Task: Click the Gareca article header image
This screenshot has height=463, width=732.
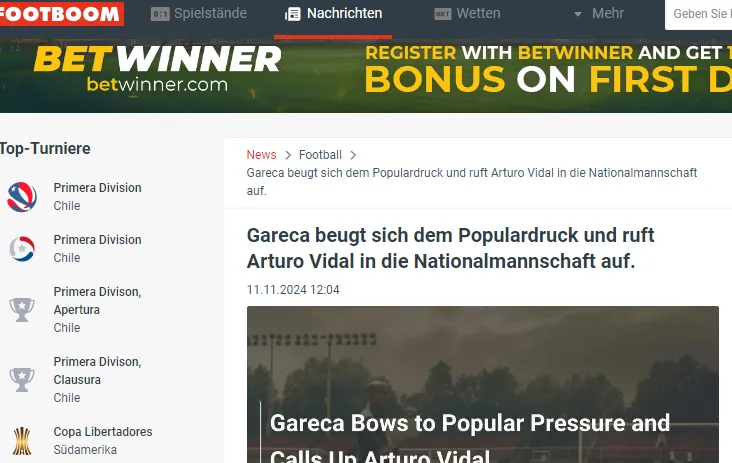Action: pos(483,385)
